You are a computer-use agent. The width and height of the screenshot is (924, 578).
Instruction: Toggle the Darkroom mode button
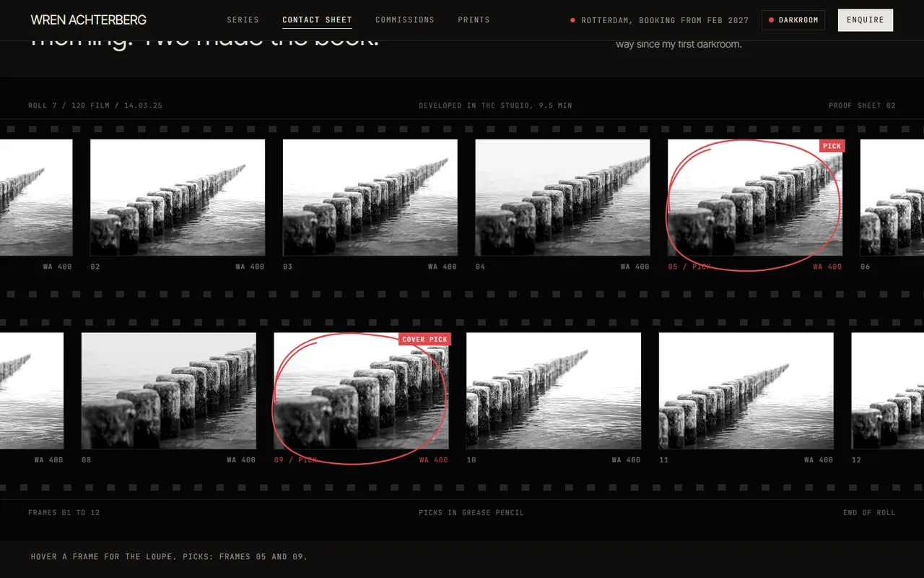tap(793, 20)
